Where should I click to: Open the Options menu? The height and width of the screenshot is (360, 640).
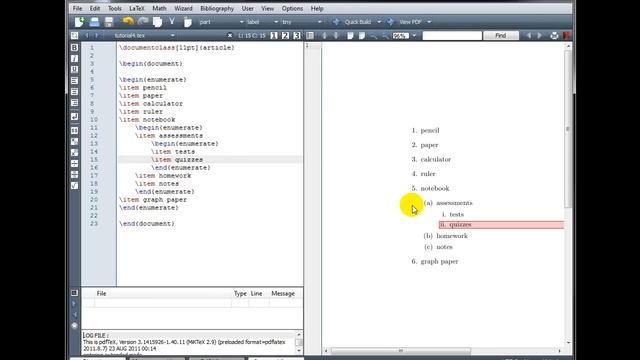click(x=292, y=8)
